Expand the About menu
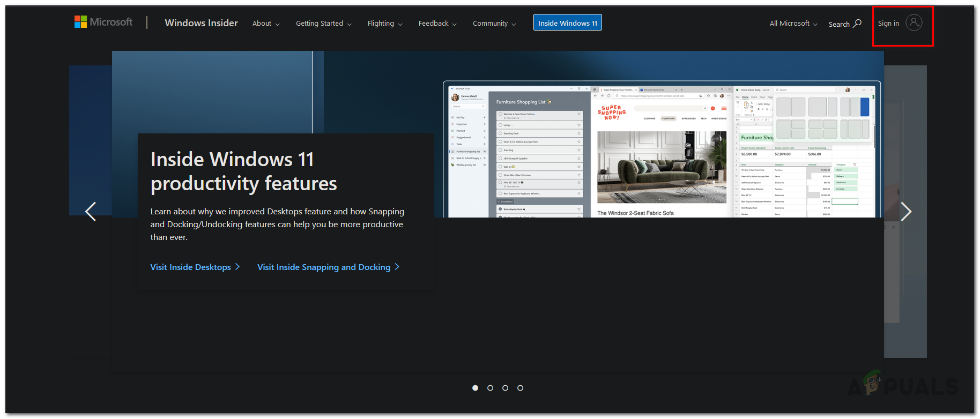Viewport: 980px width, 419px height. (x=266, y=24)
